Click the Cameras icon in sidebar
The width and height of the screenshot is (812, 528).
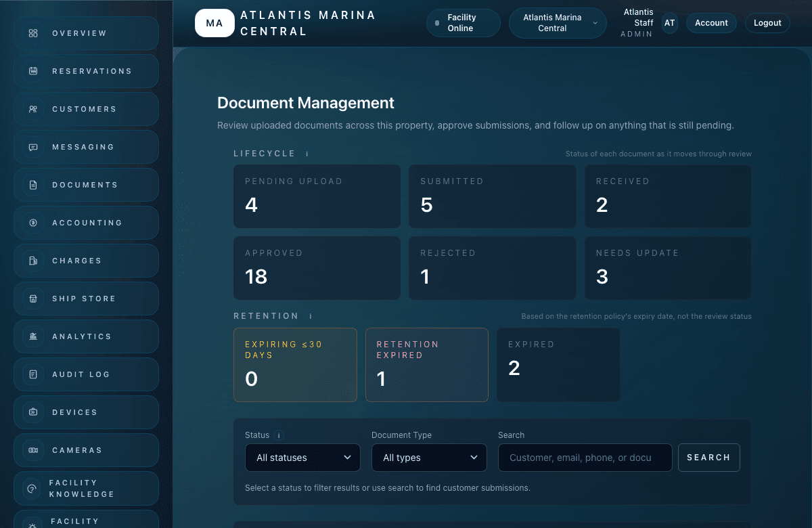pos(33,450)
